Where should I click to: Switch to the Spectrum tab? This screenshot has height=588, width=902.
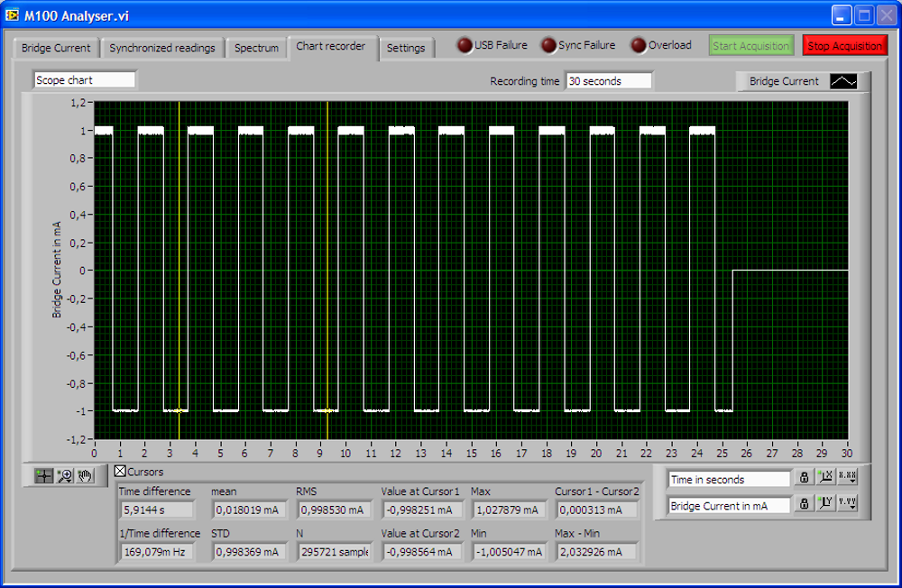[256, 48]
